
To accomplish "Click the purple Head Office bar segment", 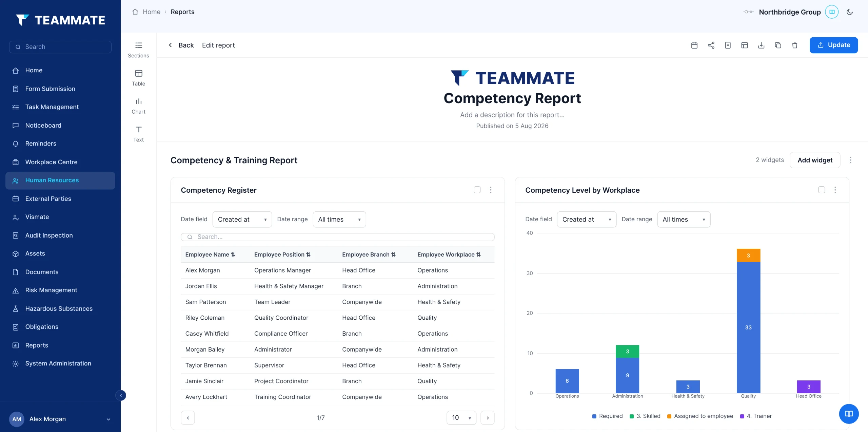I will (x=809, y=387).
